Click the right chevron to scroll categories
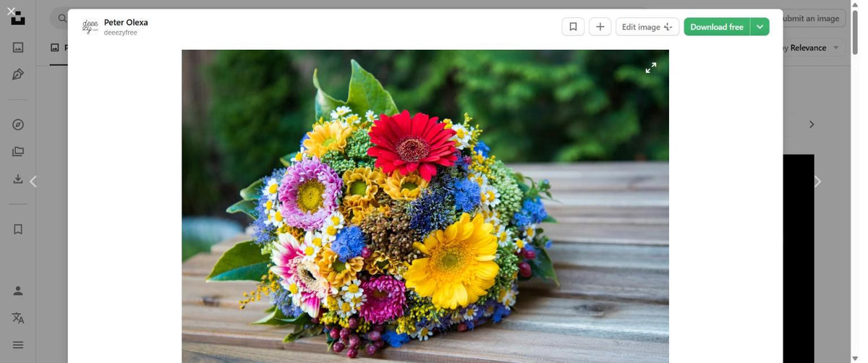This screenshot has width=868, height=363. [812, 124]
